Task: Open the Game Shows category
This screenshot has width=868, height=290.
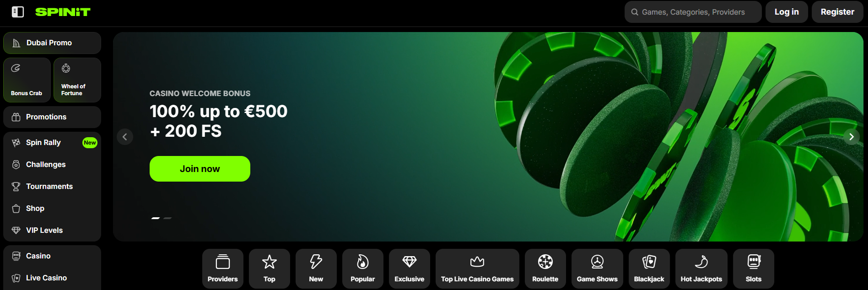Action: click(x=597, y=269)
